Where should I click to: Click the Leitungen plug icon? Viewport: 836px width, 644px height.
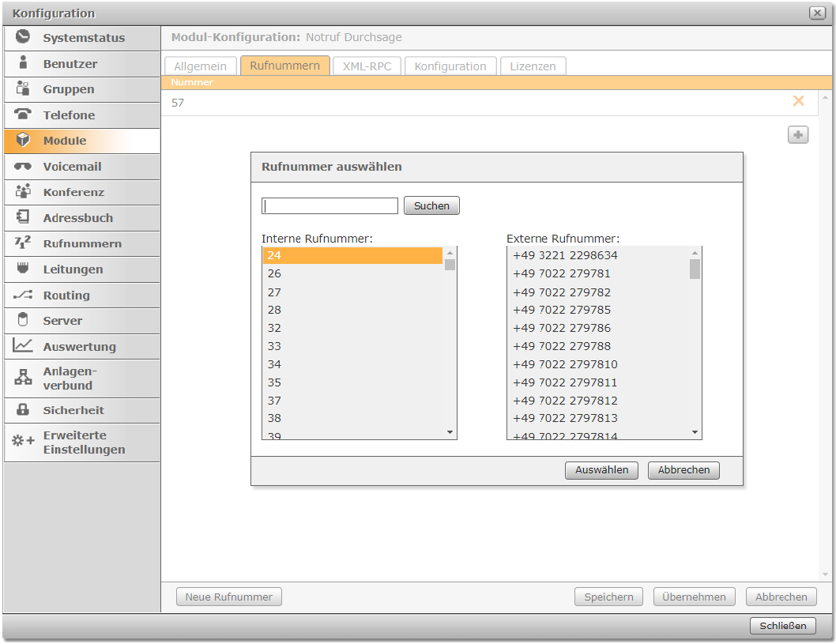23,268
